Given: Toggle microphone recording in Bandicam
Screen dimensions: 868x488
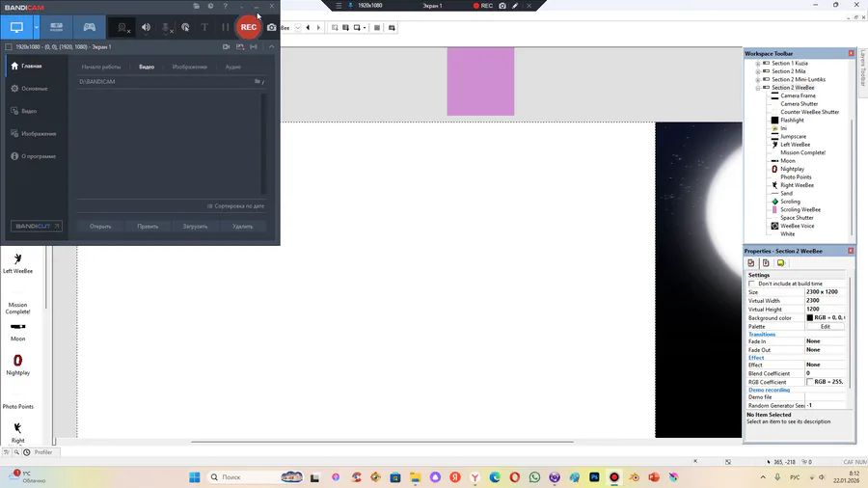Looking at the screenshot, I should pos(166,27).
